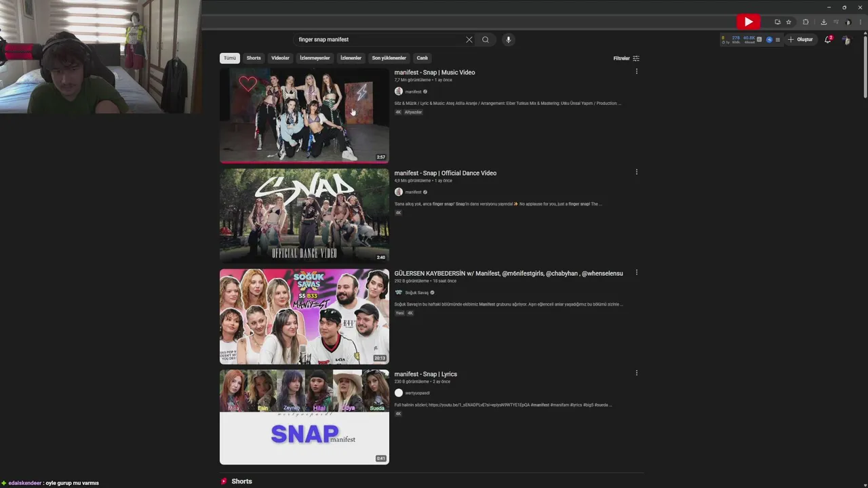
Task: Open the wertyuopasdl channel avatar
Action: (399, 392)
